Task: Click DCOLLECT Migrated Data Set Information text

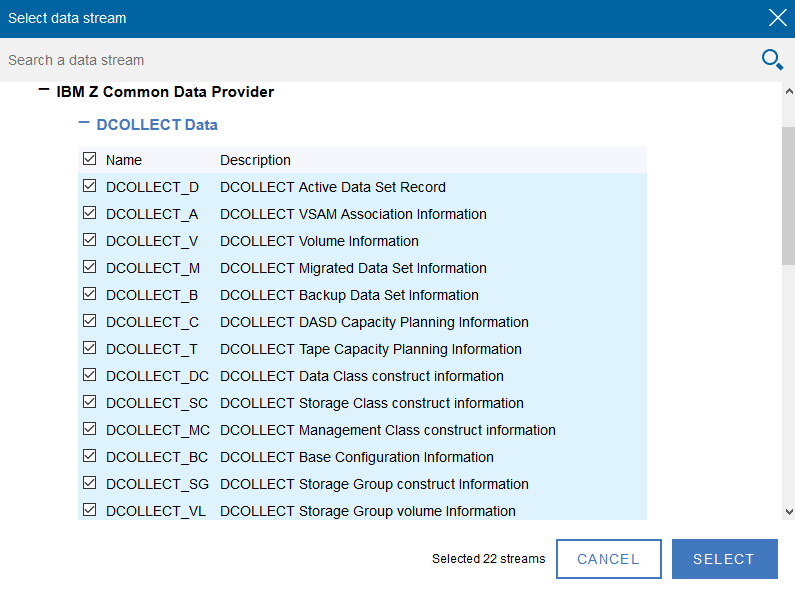Action: coord(353,268)
